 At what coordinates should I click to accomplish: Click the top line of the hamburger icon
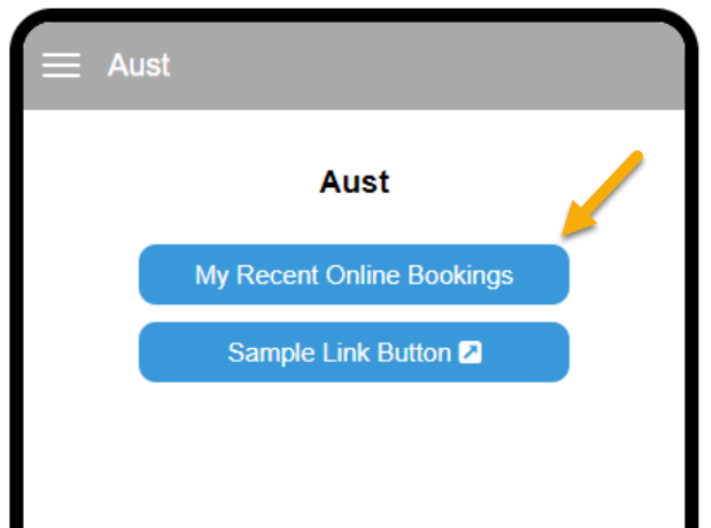(x=61, y=54)
